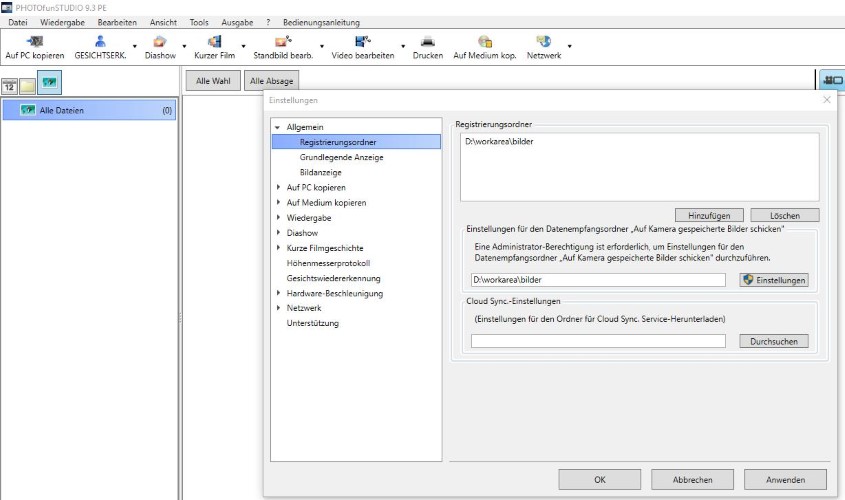
Task: Open the Bearbeiten menu
Action: 117,22
